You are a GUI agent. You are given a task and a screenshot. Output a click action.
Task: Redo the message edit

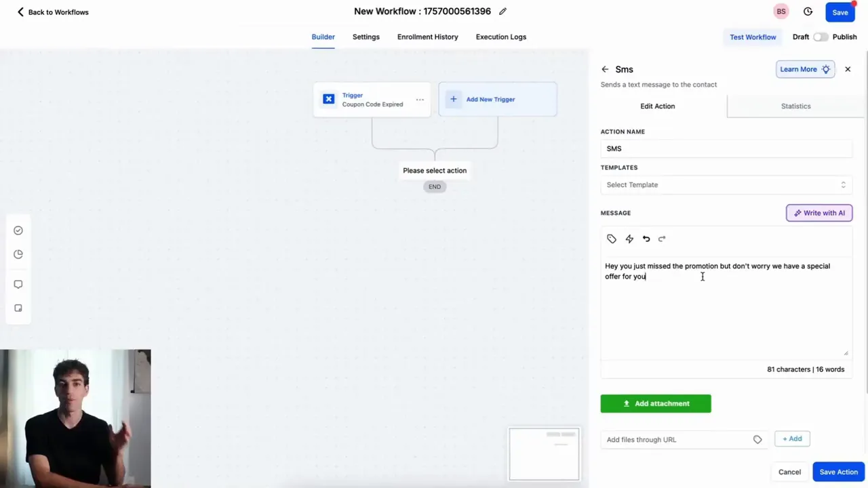tap(662, 239)
